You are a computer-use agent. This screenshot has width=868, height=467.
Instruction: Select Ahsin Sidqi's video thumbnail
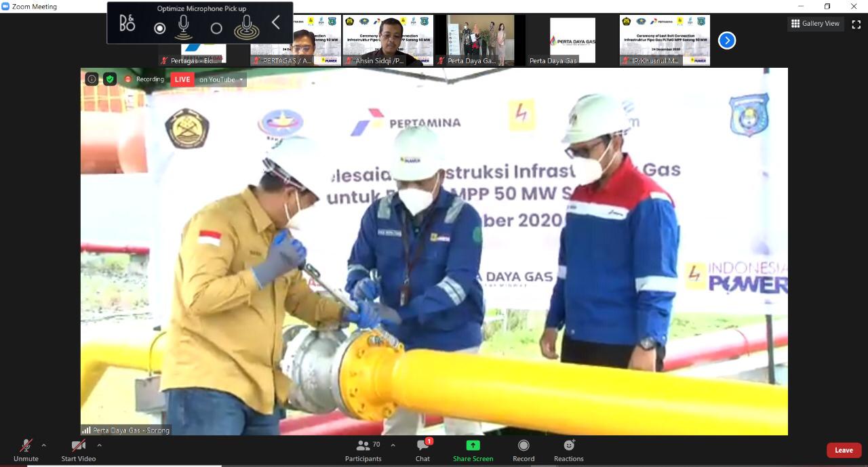388,40
